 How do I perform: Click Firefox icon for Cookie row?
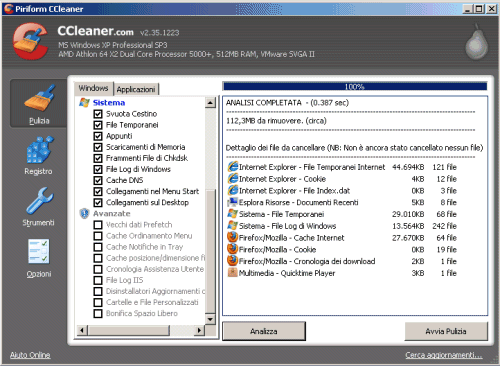pos(233,249)
